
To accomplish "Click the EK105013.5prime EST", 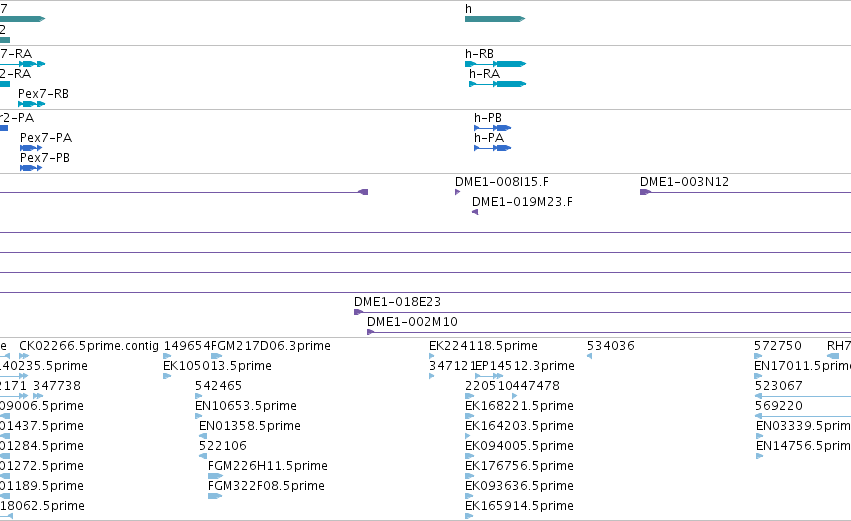I will [x=167, y=376].
